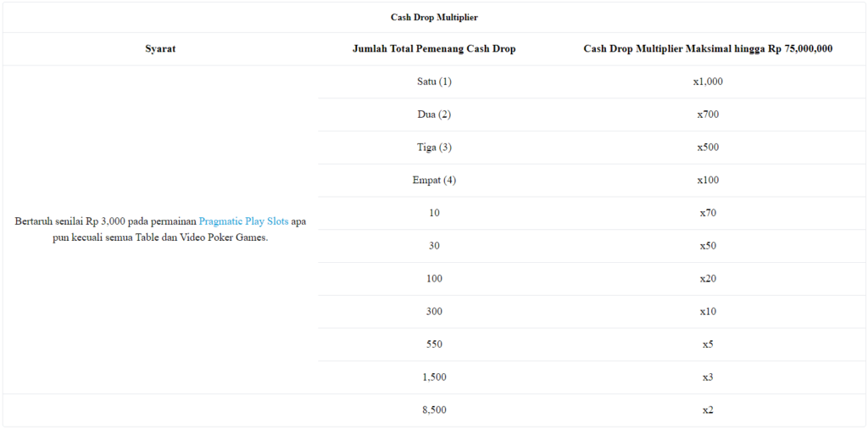
Task: Click the x20 multiplier value
Action: click(708, 278)
